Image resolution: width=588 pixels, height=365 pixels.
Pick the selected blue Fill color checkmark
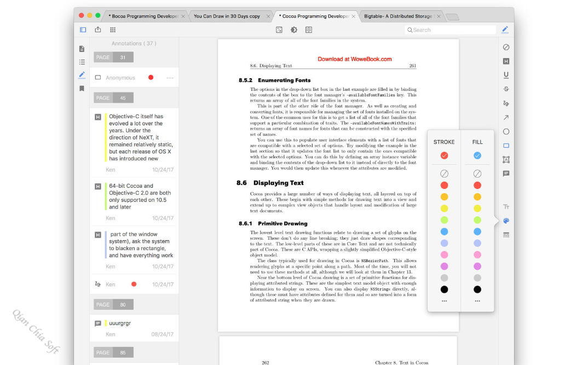point(477,155)
